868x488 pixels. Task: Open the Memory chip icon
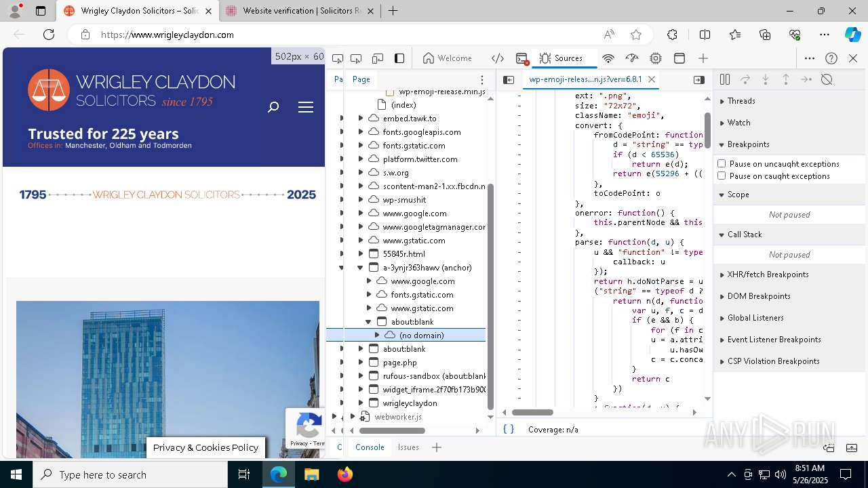(656, 58)
